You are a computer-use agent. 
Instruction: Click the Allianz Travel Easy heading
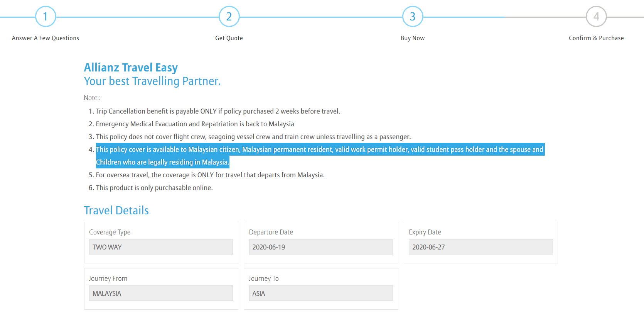click(x=131, y=68)
